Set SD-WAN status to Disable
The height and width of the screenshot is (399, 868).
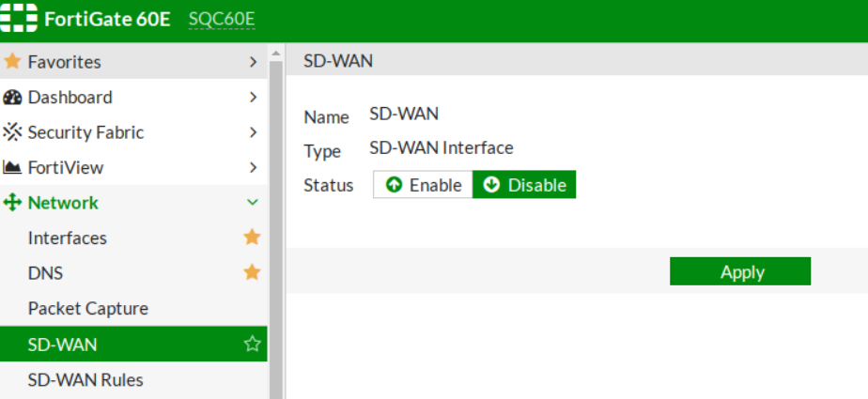point(524,185)
